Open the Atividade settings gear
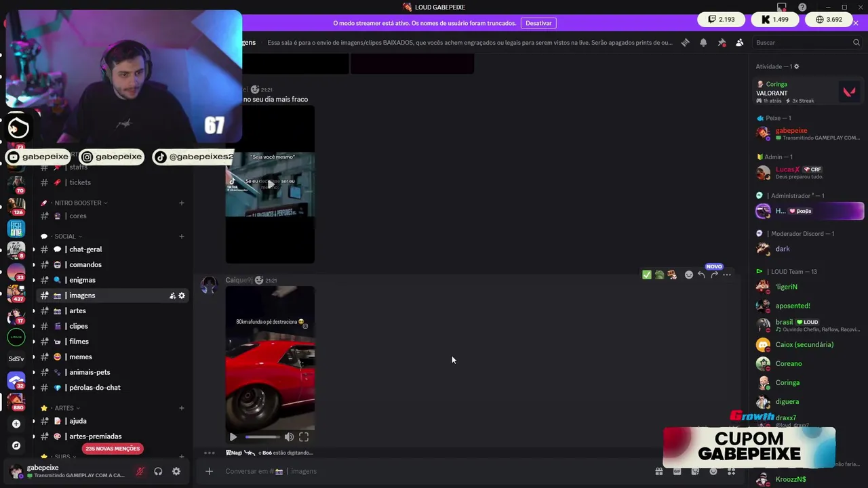868x488 pixels. click(x=796, y=66)
